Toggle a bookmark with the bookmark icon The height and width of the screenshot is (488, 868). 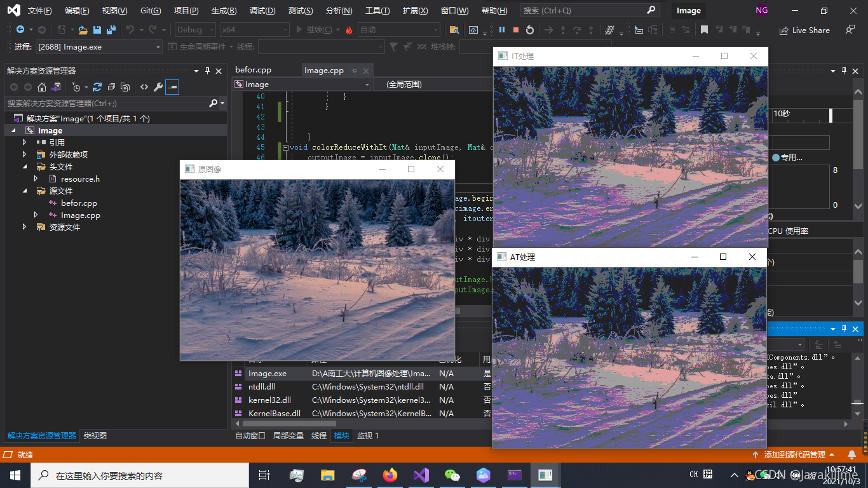[x=704, y=30]
